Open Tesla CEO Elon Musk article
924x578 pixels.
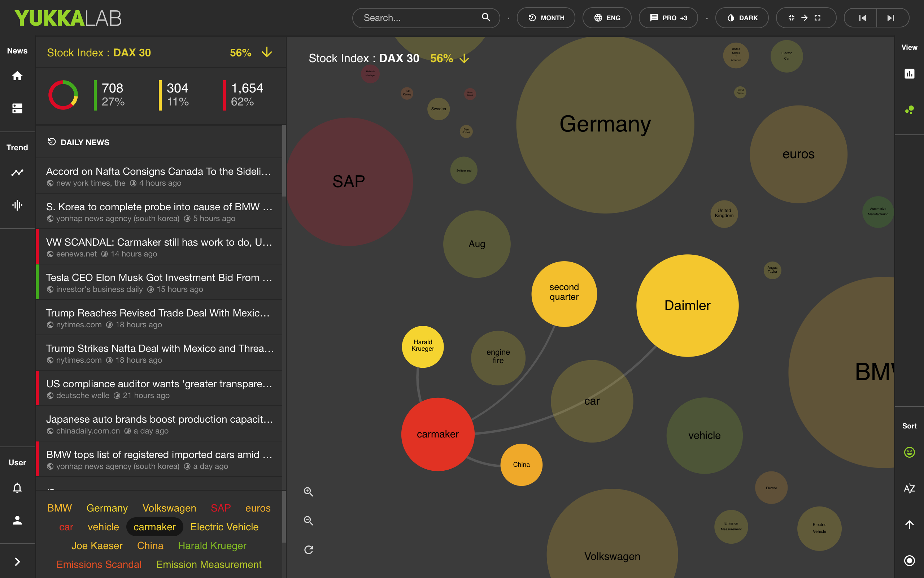click(x=159, y=282)
